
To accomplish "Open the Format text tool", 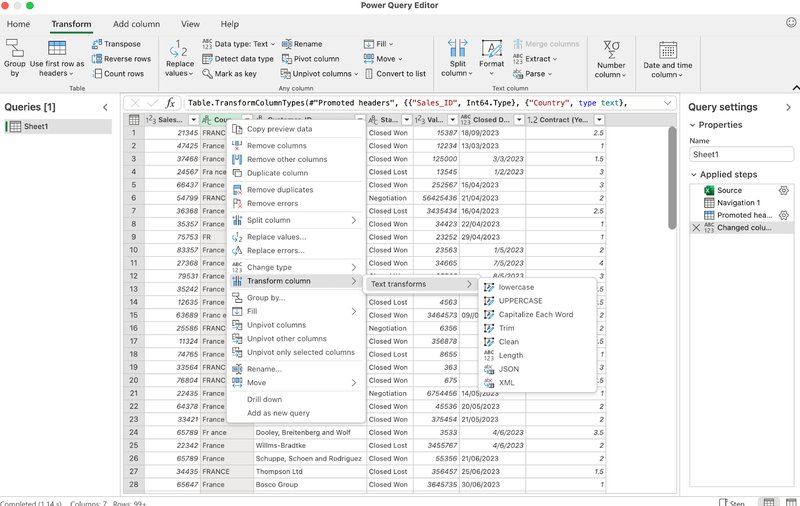I will click(491, 58).
